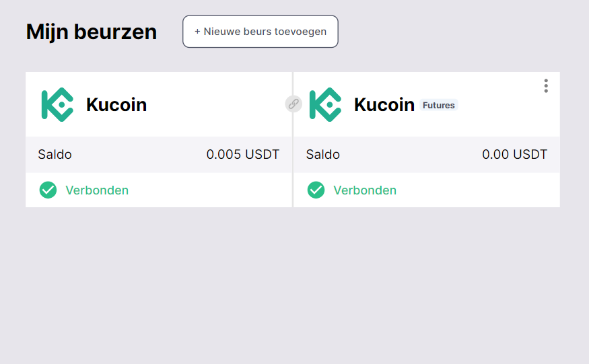Viewport: 589px width, 364px height.
Task: Select the Kucoin Futures exchange name
Action: (384, 105)
